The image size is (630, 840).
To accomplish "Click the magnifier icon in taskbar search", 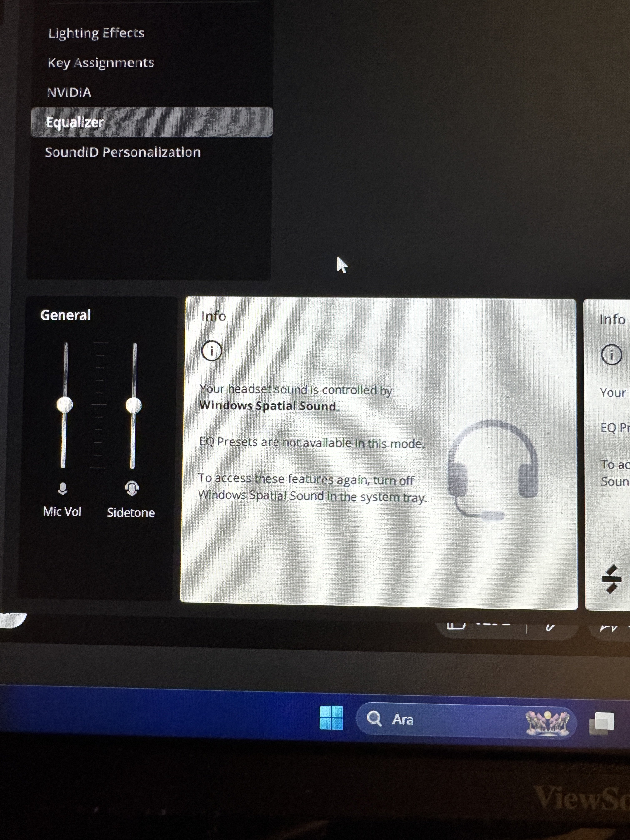I will 374,719.
